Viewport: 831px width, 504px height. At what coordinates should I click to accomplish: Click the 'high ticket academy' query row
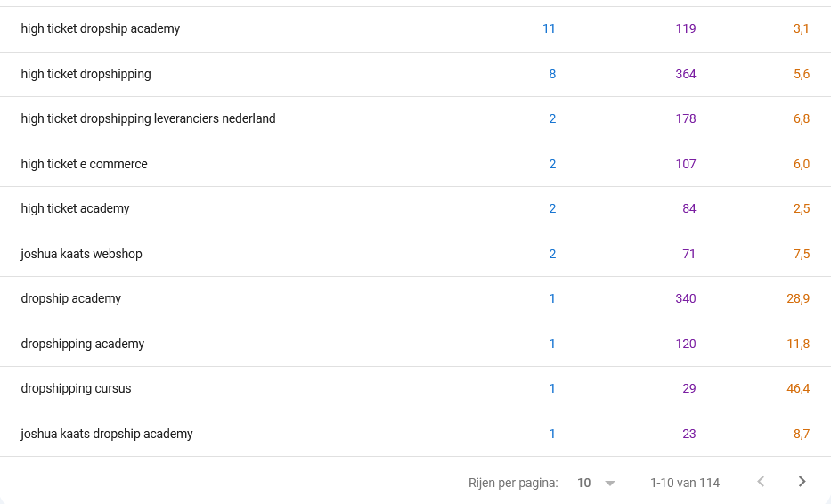tap(415, 208)
